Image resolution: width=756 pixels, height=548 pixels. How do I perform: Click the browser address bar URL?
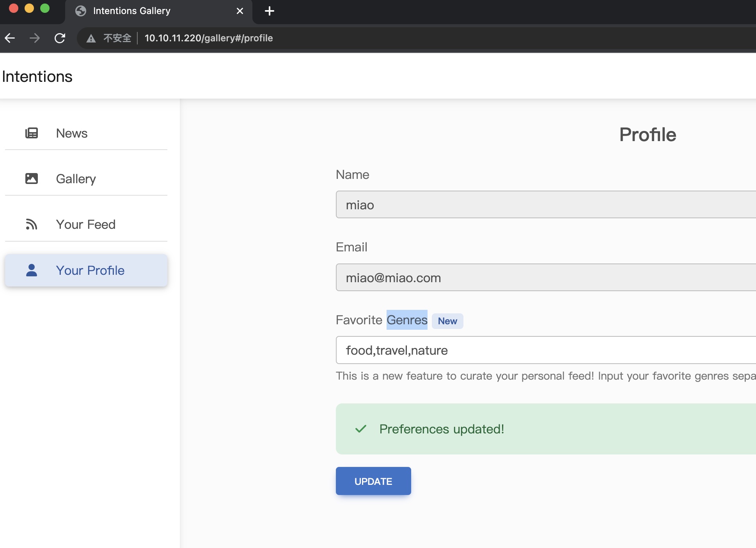(209, 38)
